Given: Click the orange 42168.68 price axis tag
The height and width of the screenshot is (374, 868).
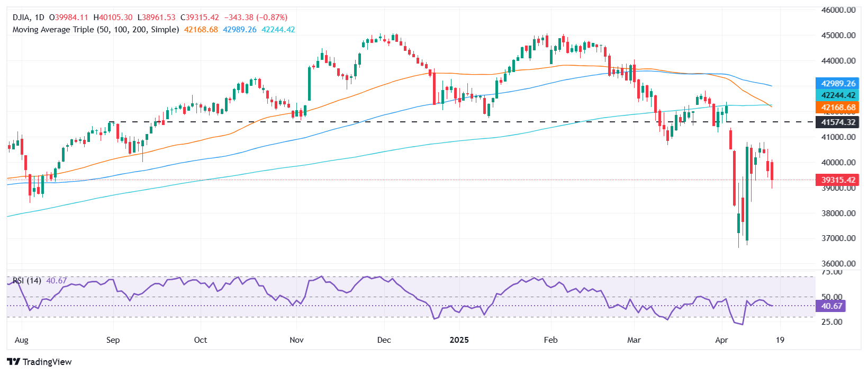Looking at the screenshot, I should point(838,108).
